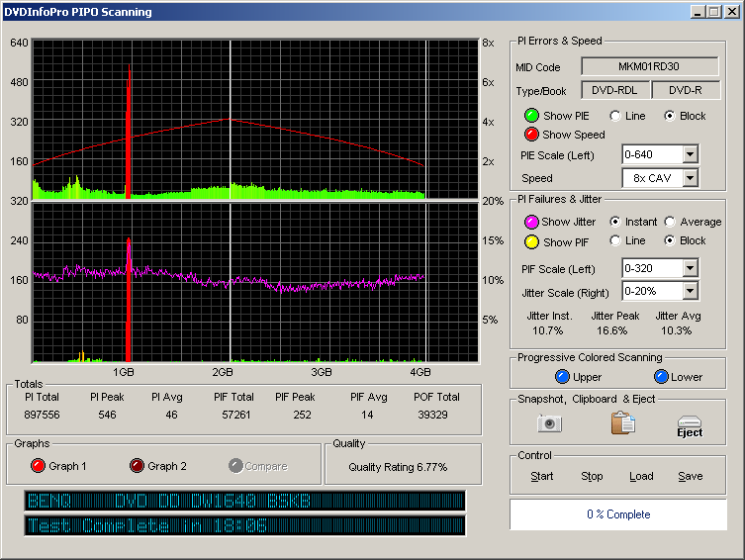Select Average jitter radio button
The image size is (745, 560).
[x=670, y=222]
